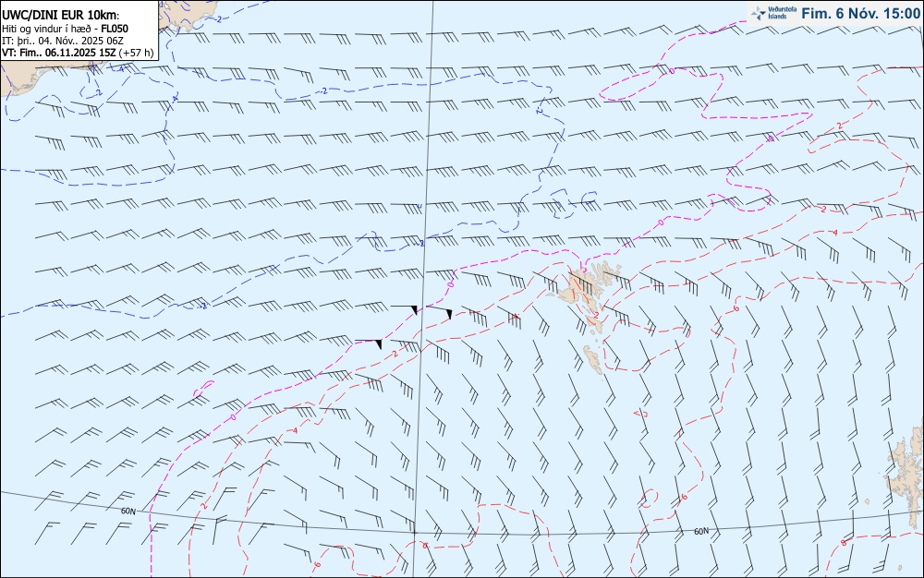
Task: Select the "Hiti og vindur í hæð - FL050" line
Action: point(65,29)
